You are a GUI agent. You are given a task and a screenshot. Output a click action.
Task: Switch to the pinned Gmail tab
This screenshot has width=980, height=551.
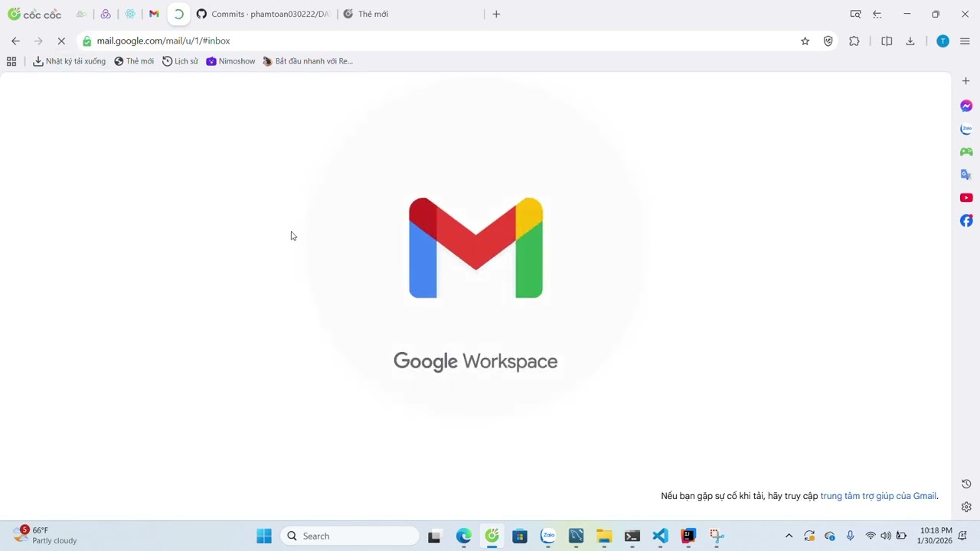click(154, 14)
